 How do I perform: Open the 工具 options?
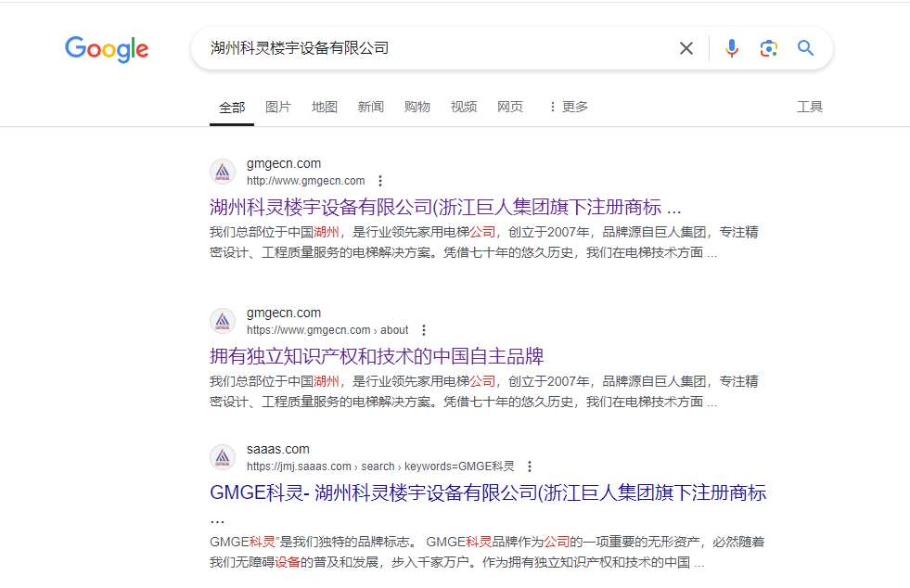pos(810,107)
